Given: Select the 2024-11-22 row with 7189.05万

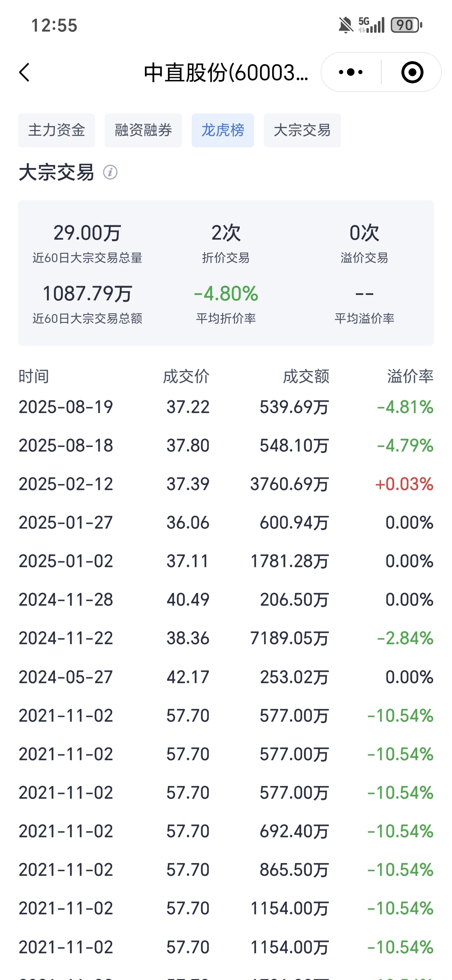Looking at the screenshot, I should click(x=226, y=638).
